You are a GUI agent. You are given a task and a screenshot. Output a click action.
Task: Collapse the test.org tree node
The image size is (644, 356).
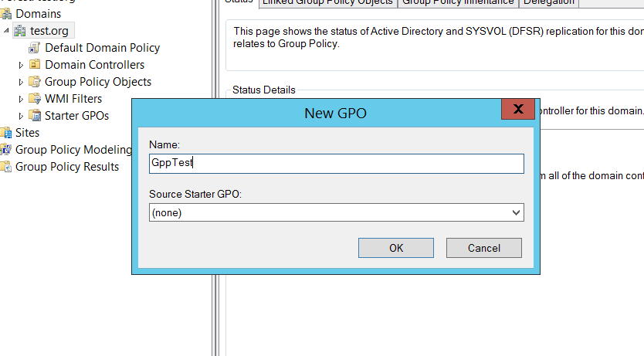click(7, 31)
